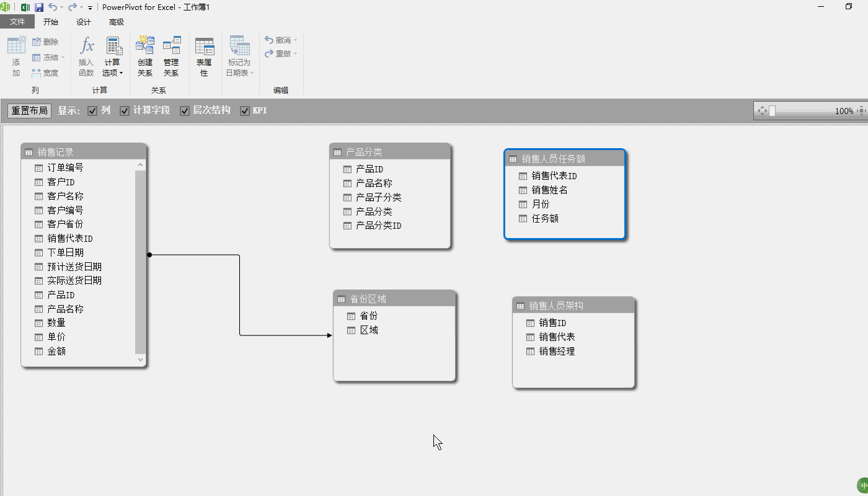Click the save icon in title bar

point(39,7)
